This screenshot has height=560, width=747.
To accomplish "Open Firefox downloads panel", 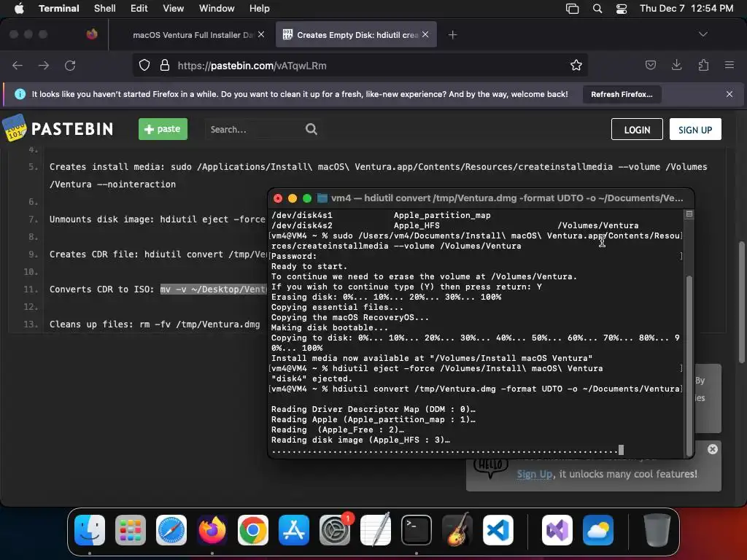I will pyautogui.click(x=676, y=65).
